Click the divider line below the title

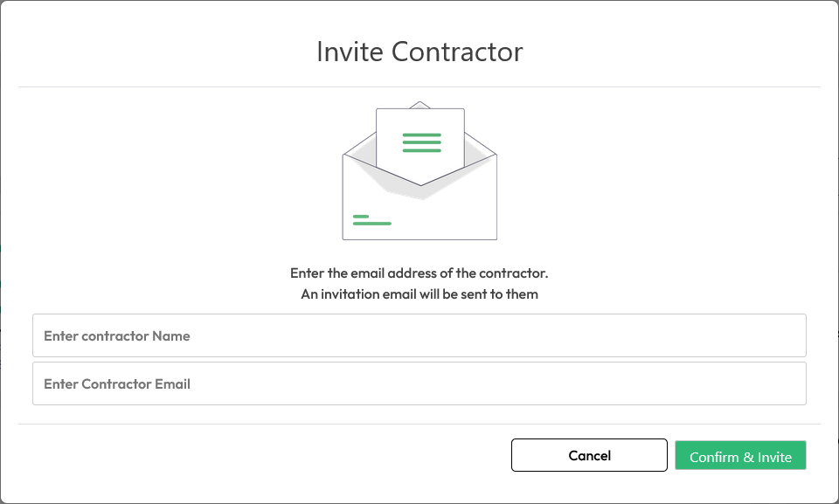click(419, 87)
